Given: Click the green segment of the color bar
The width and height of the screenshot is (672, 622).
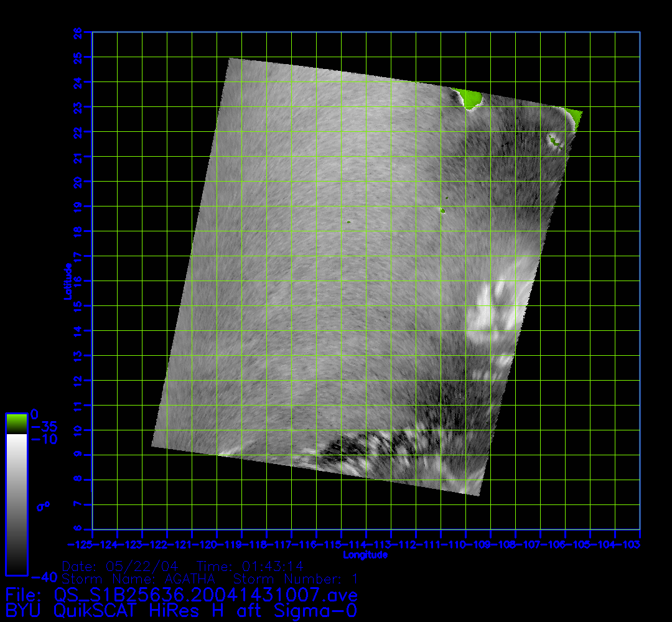Looking at the screenshot, I should 16,424.
